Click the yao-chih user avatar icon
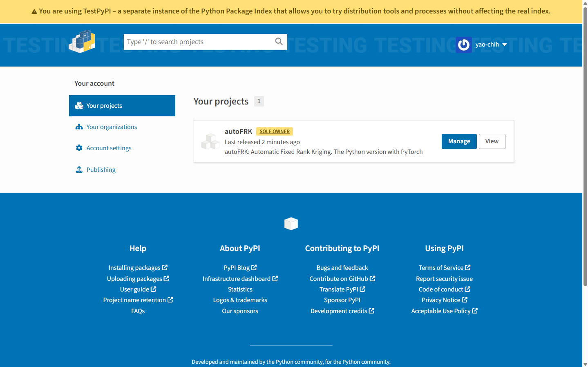 tap(464, 44)
